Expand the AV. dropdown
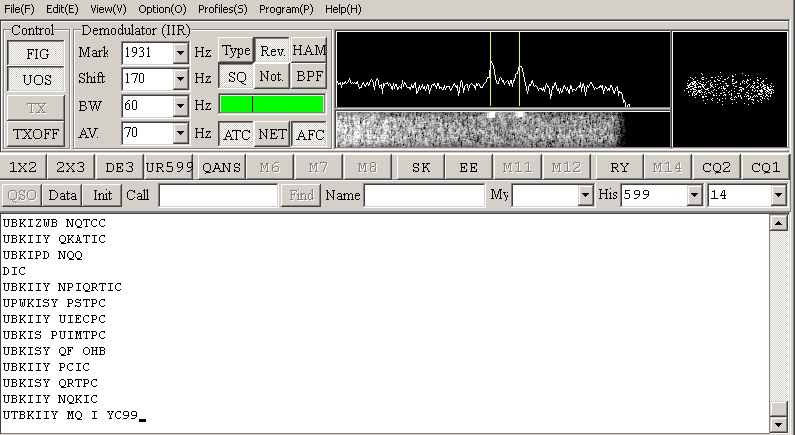The width and height of the screenshot is (795, 435). (180, 133)
